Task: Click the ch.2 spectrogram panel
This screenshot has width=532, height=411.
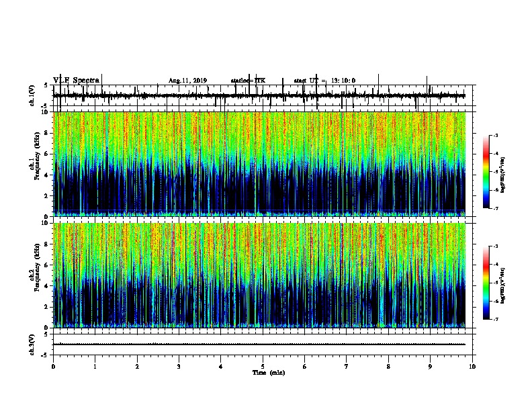Action: click(259, 275)
